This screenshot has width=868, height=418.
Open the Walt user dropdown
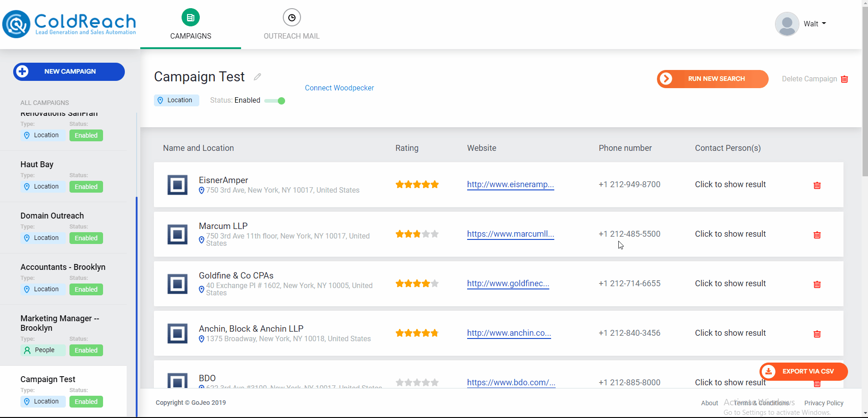(x=815, y=24)
